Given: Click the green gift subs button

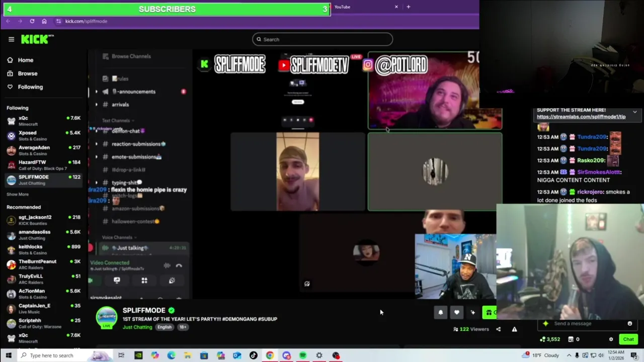Looking at the screenshot, I should (490, 313).
